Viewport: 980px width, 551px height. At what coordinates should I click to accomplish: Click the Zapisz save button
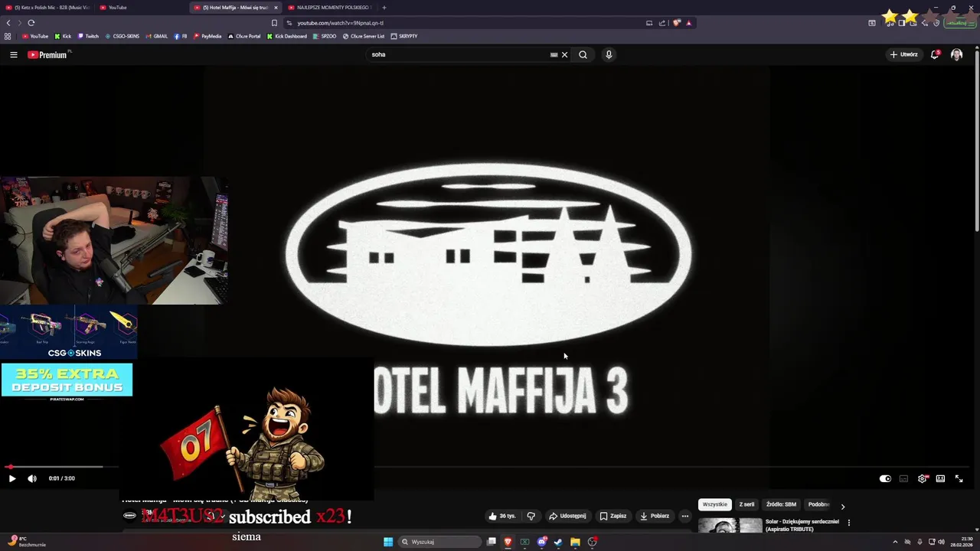[x=612, y=516]
